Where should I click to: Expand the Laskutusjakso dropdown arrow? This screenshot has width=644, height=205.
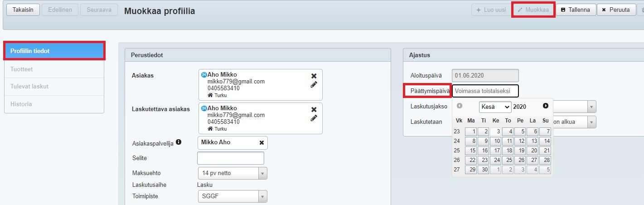[591, 107]
